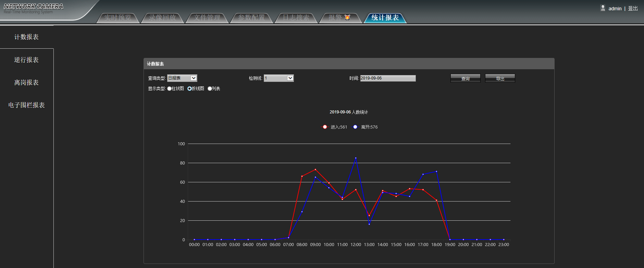Click the 12:00 x-axis label

point(356,245)
